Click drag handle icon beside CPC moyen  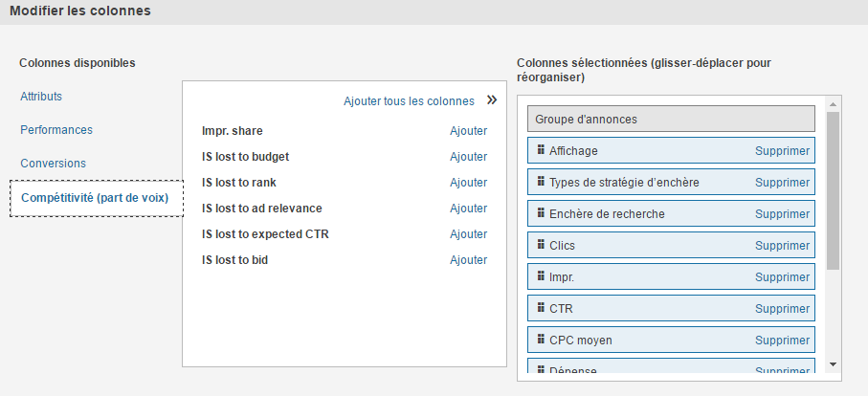click(541, 340)
